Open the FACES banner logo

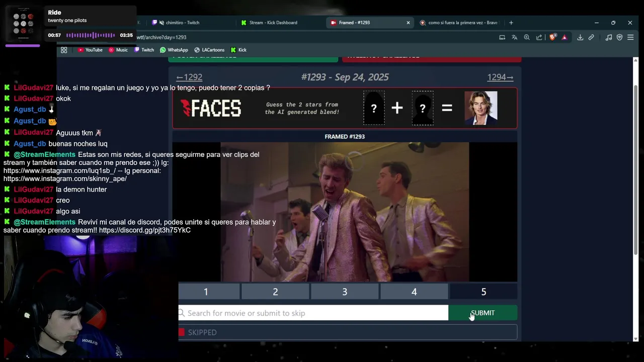[x=211, y=108]
